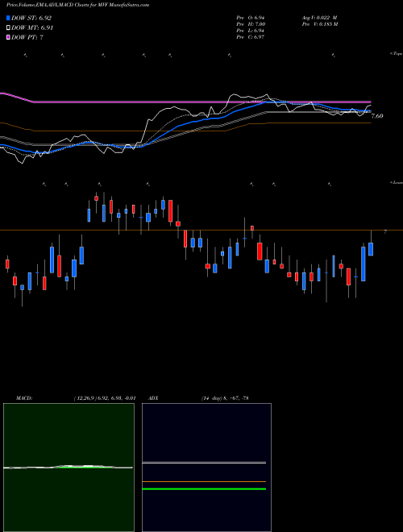Click the blue DOW ST legend swatch
Viewport: 403px width, 532px height.
[x=8, y=18]
